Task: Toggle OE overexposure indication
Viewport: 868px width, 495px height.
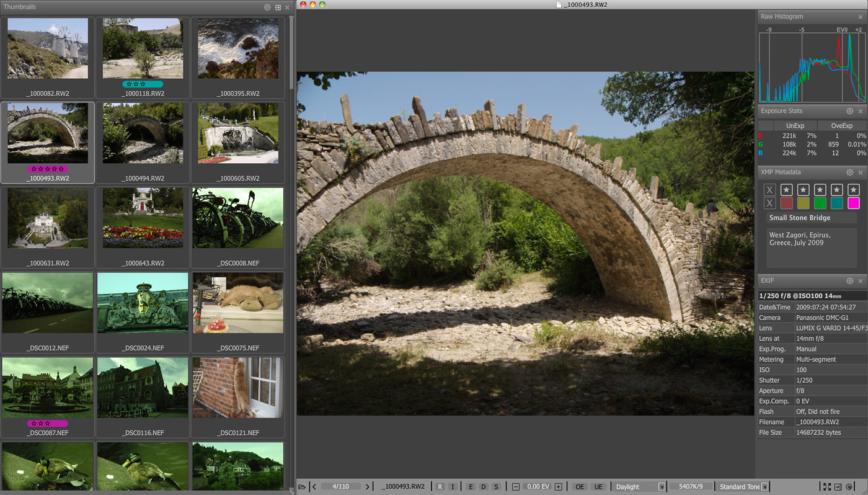Action: (579, 487)
